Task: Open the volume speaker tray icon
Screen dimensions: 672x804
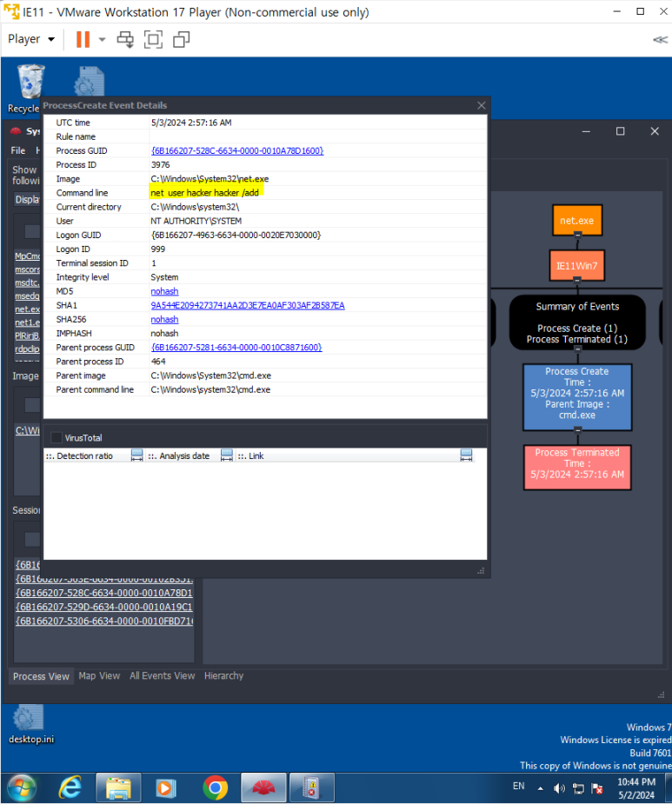Action: pyautogui.click(x=559, y=788)
